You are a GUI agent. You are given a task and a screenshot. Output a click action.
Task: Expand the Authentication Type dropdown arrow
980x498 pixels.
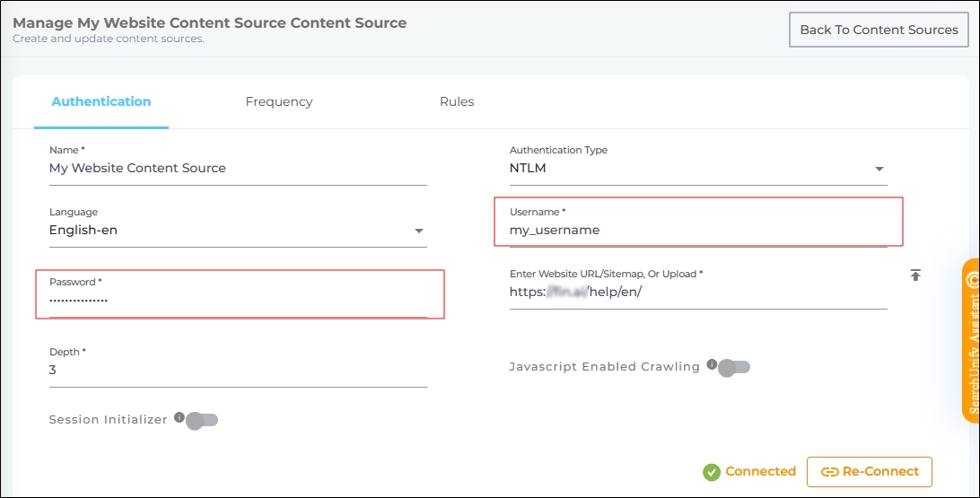(x=879, y=169)
